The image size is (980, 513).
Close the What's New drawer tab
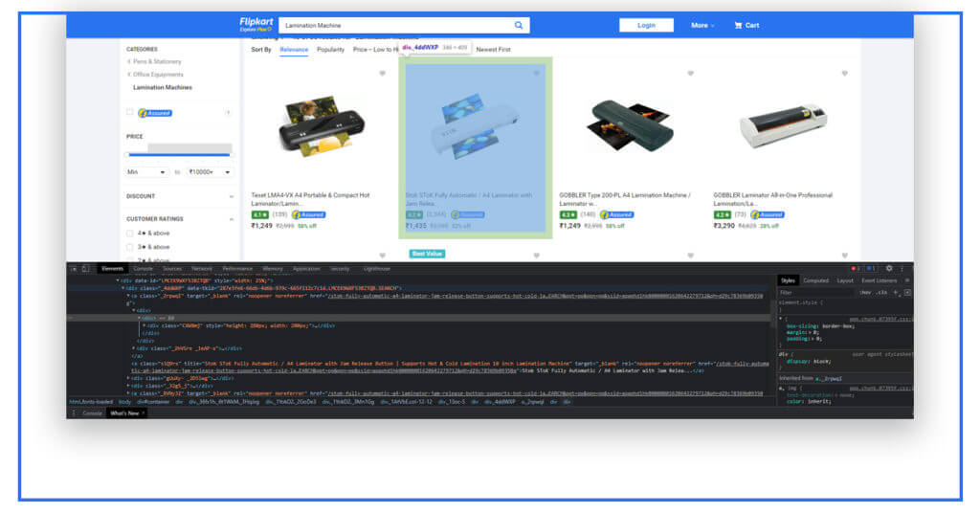(144, 413)
